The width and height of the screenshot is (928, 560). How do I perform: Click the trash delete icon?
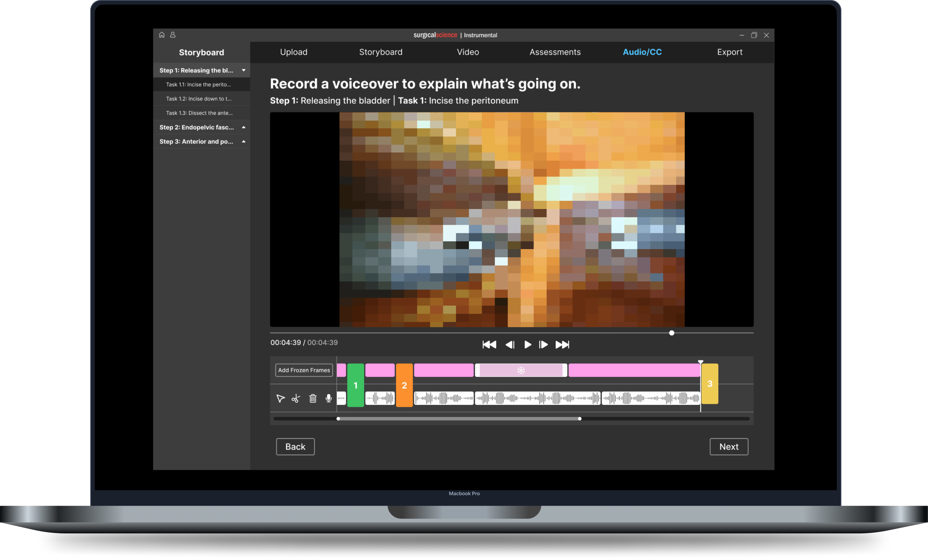tap(313, 398)
